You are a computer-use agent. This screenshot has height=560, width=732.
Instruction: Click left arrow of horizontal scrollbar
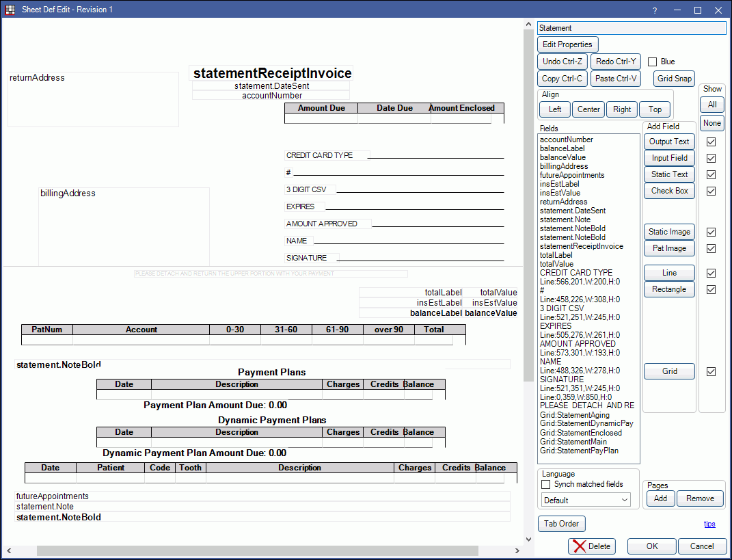pos(8,550)
